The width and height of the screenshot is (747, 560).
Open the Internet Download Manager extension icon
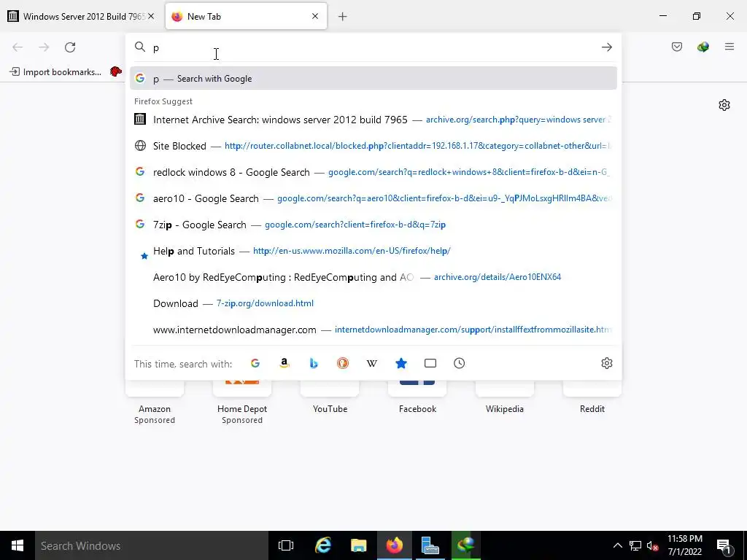pyautogui.click(x=703, y=47)
